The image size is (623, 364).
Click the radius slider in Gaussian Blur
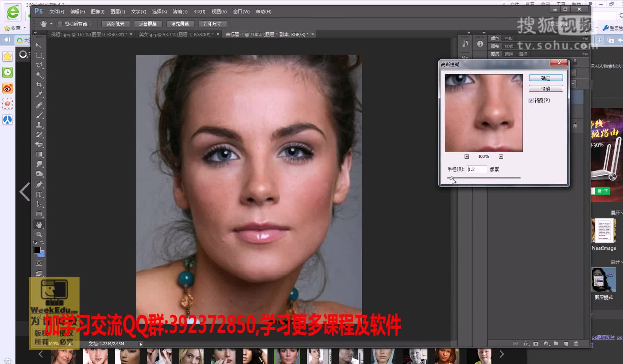point(484,178)
